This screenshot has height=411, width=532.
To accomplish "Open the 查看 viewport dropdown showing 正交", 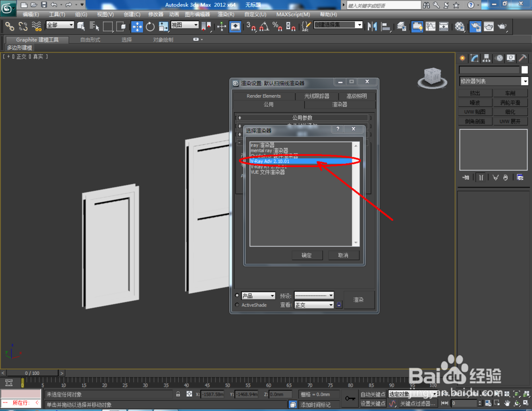I will pyautogui.click(x=314, y=305).
